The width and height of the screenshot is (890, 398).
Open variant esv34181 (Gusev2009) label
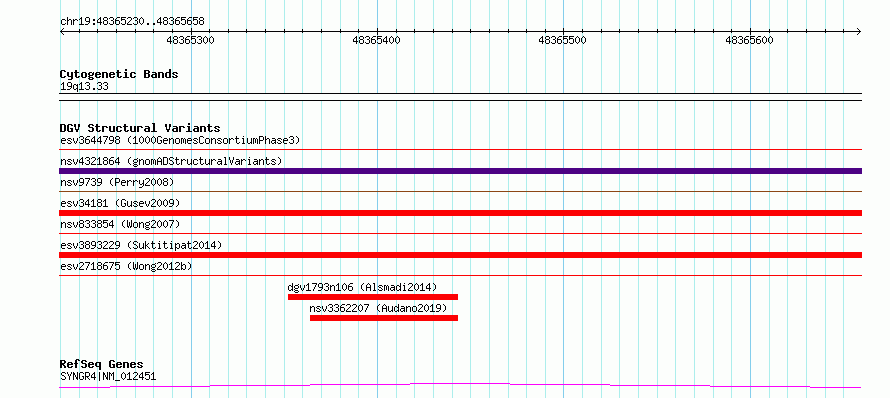pyautogui.click(x=120, y=203)
